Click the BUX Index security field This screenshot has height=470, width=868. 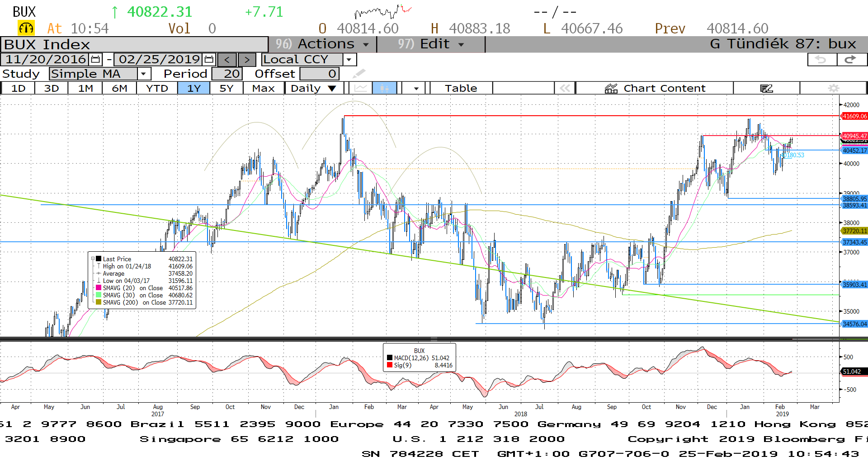pos(134,45)
